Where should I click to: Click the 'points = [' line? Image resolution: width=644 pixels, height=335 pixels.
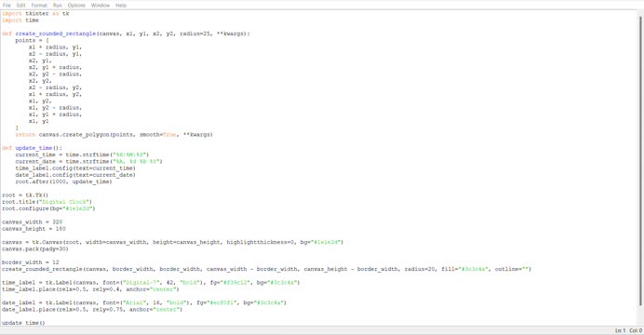(32, 40)
